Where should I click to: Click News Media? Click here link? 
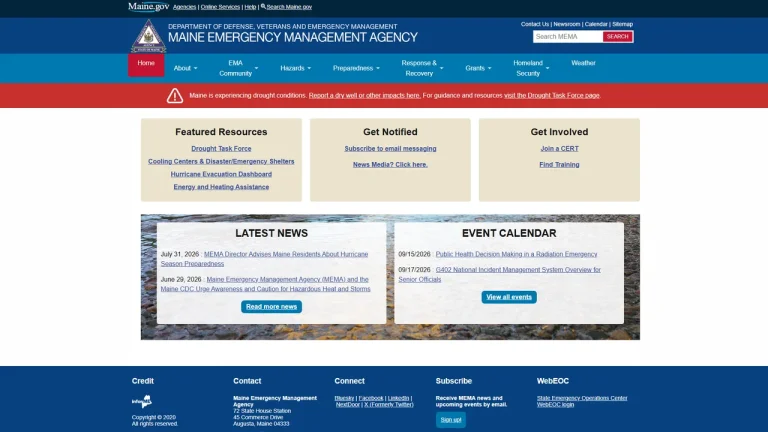(390, 165)
